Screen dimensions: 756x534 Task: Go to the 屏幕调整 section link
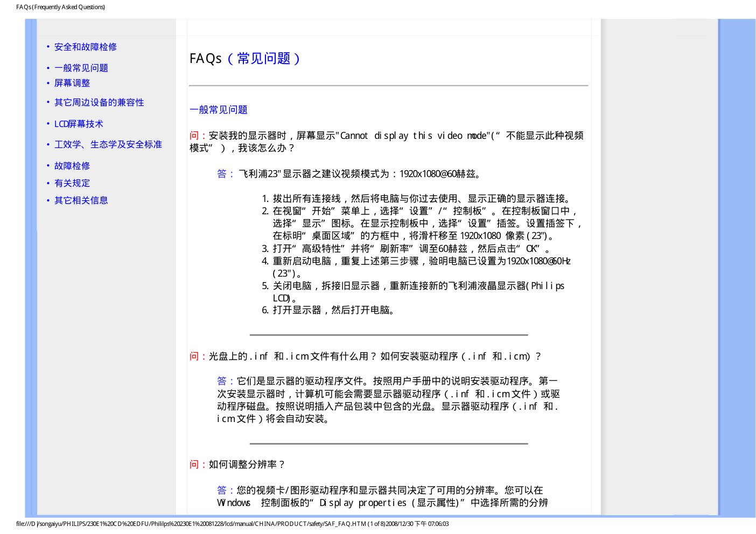point(72,83)
